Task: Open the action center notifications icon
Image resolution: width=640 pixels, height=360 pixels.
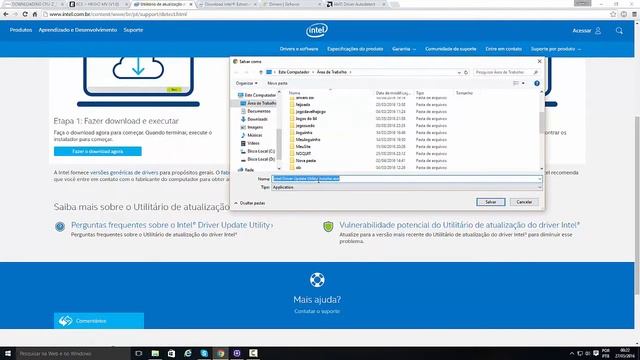Action: coord(596,353)
